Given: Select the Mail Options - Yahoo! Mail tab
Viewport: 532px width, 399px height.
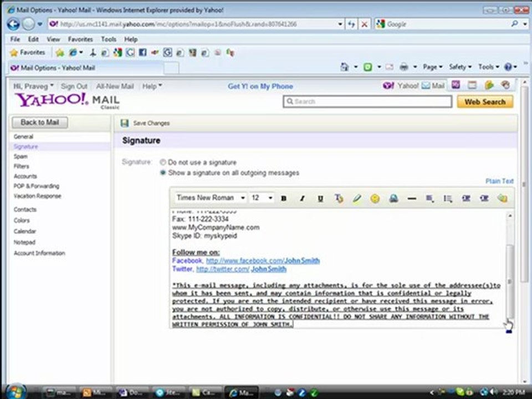Looking at the screenshot, I should tap(86, 68).
